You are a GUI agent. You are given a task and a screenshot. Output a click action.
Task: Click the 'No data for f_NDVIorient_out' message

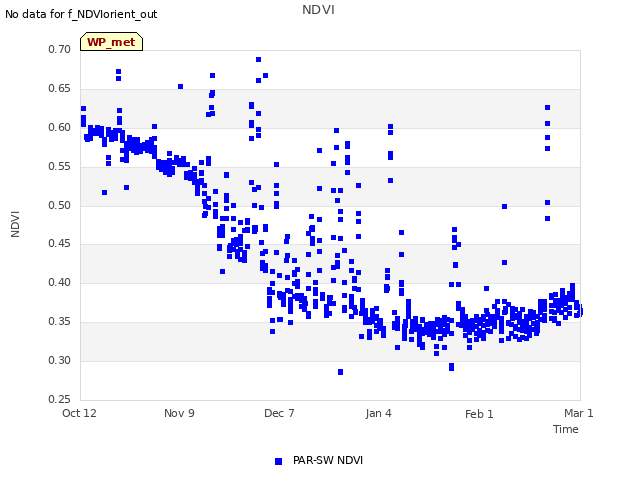[81, 14]
